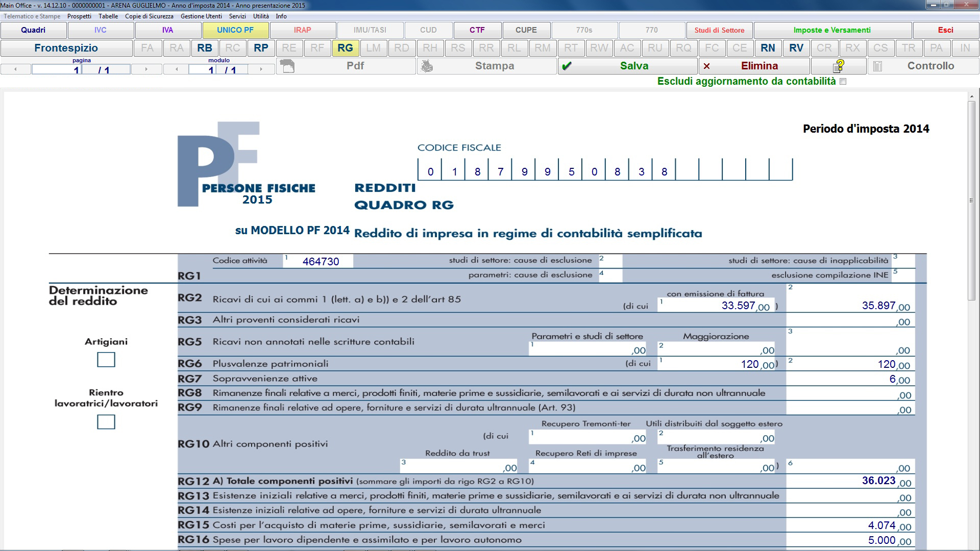Click RG5 Parametri e studi di settore field
Image resolution: width=980 pixels, height=551 pixels.
[588, 349]
